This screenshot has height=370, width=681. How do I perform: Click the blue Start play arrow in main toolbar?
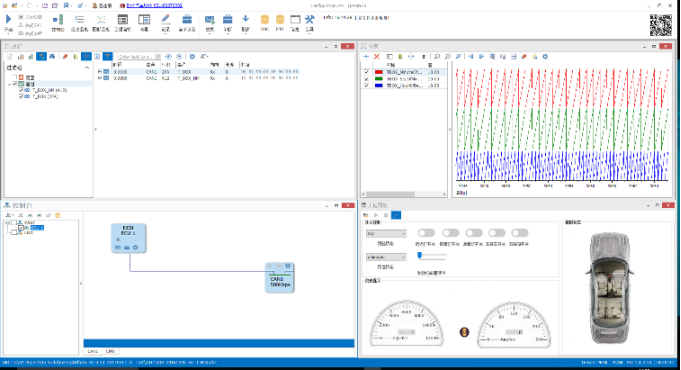point(8,19)
